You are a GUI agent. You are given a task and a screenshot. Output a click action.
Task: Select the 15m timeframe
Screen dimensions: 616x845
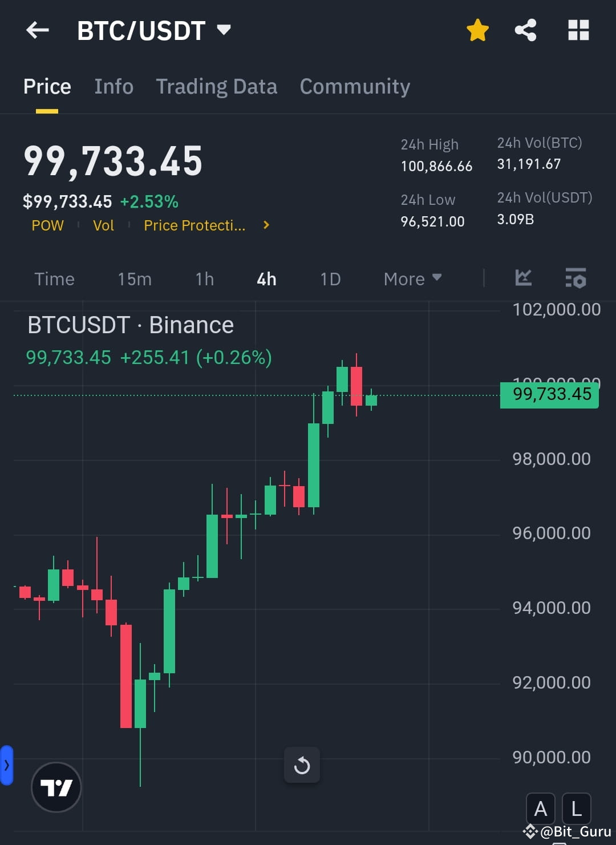(x=134, y=278)
